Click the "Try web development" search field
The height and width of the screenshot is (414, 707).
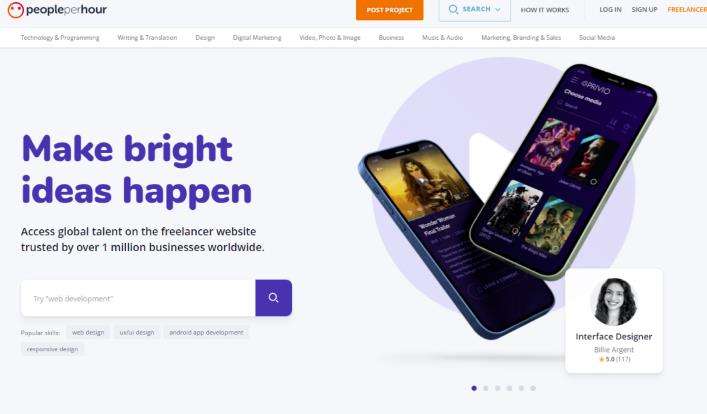[138, 298]
